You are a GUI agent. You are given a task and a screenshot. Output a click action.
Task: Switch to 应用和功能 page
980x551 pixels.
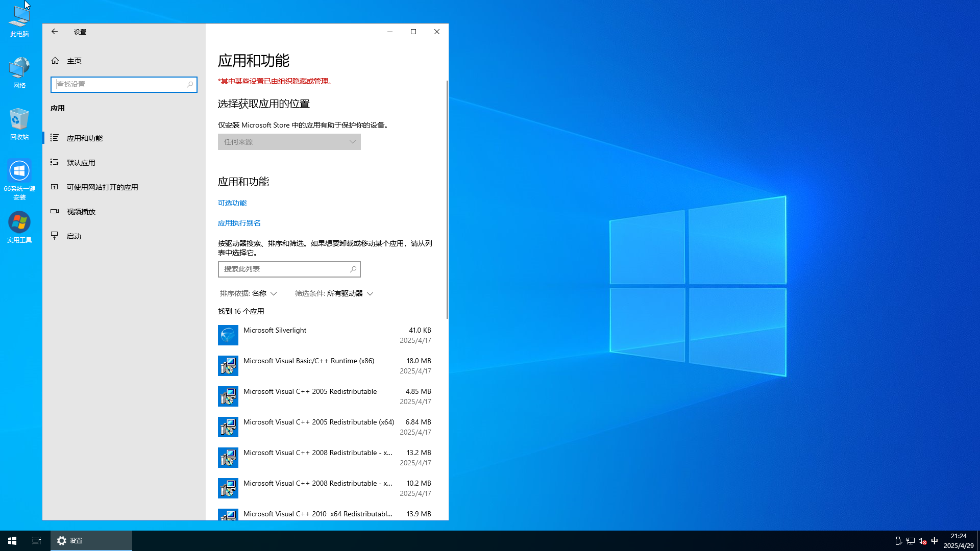(x=124, y=138)
